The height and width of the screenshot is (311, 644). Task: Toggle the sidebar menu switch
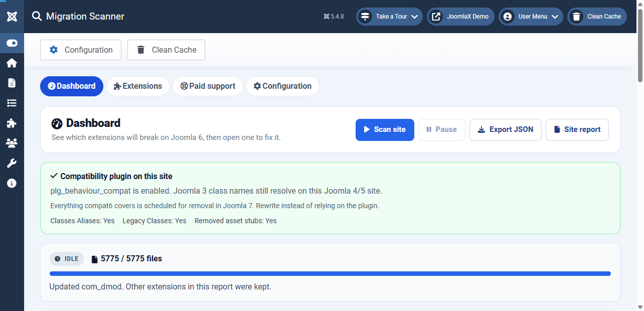[12, 43]
